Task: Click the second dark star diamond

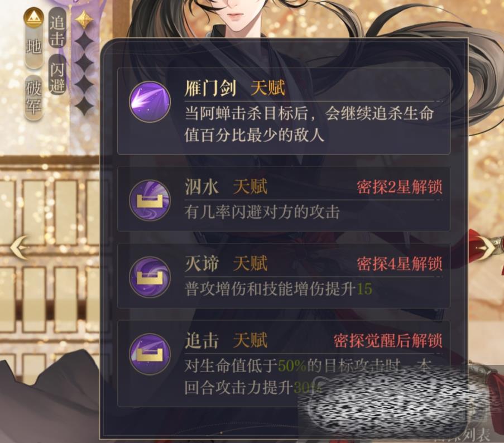Action: (x=84, y=62)
